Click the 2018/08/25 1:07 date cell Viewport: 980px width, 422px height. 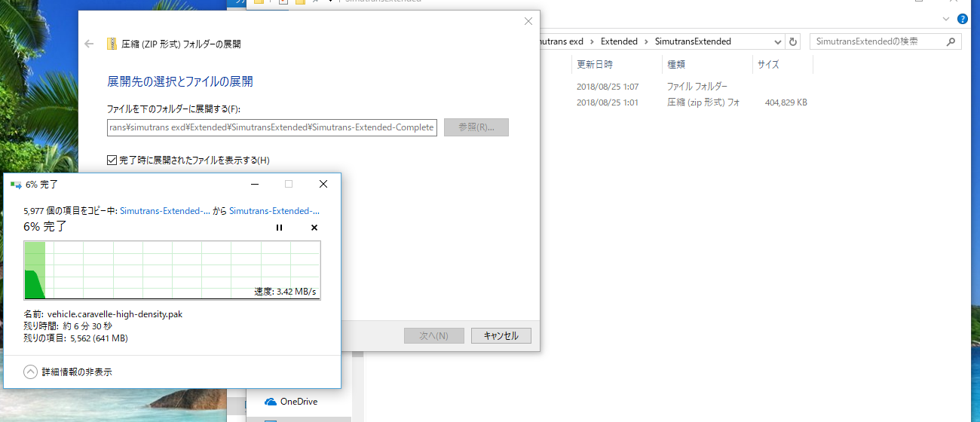608,87
